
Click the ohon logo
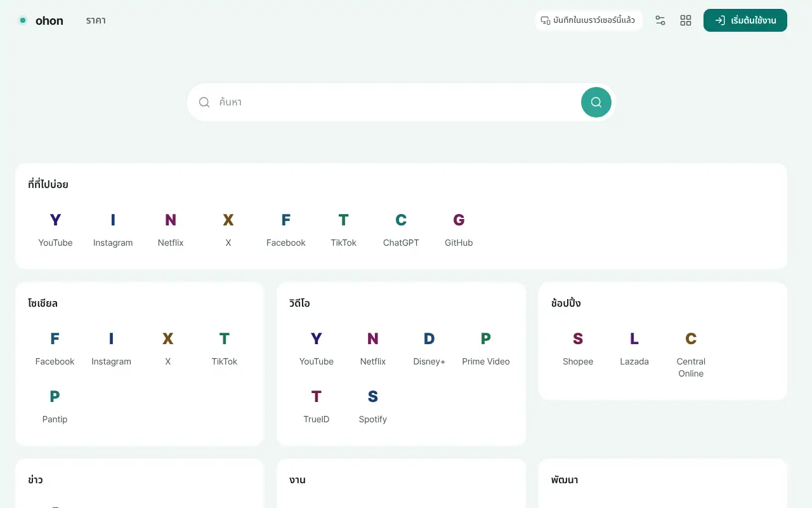click(41, 20)
